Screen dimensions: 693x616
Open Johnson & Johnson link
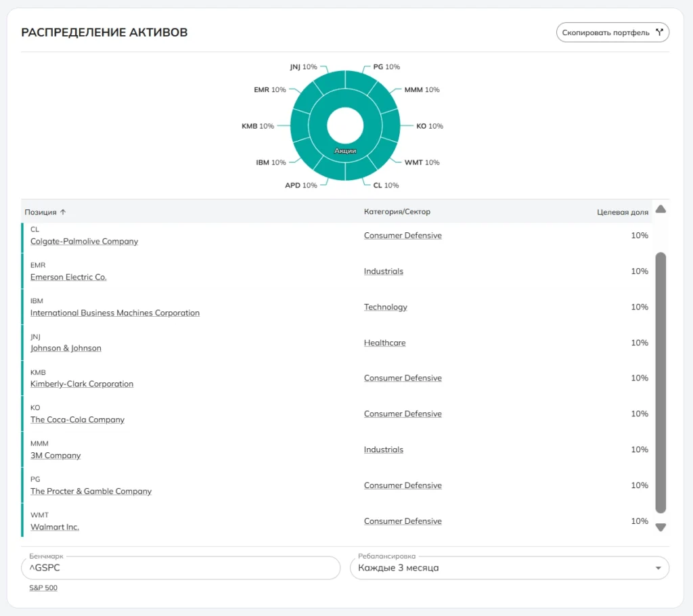pyautogui.click(x=66, y=349)
